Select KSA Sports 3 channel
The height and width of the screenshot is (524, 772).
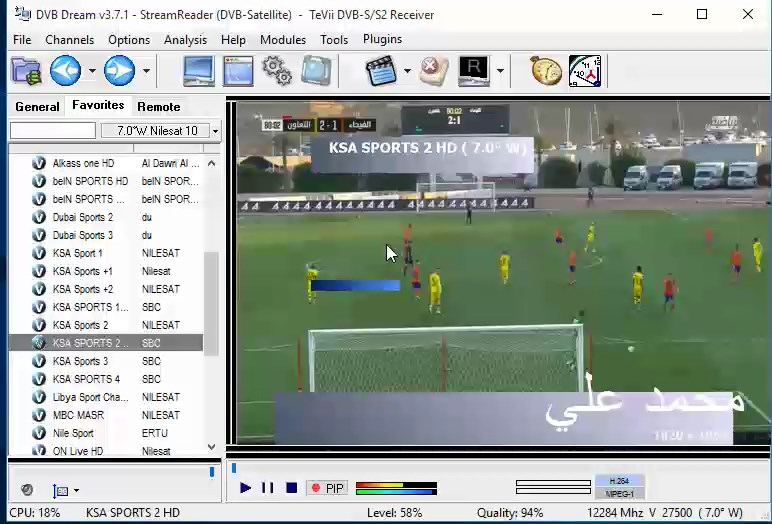tap(106, 361)
